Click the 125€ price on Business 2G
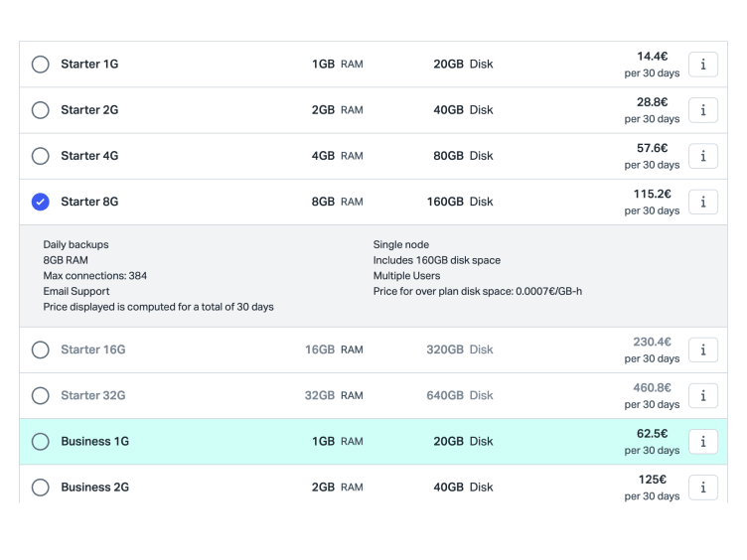This screenshot has width=747, height=560. coord(652,480)
